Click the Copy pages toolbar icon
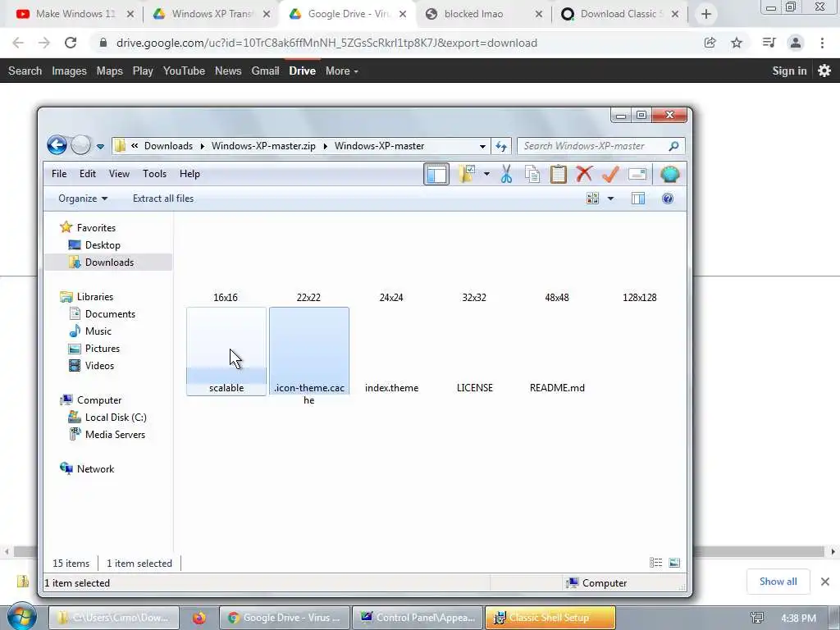This screenshot has height=630, width=840. point(532,174)
